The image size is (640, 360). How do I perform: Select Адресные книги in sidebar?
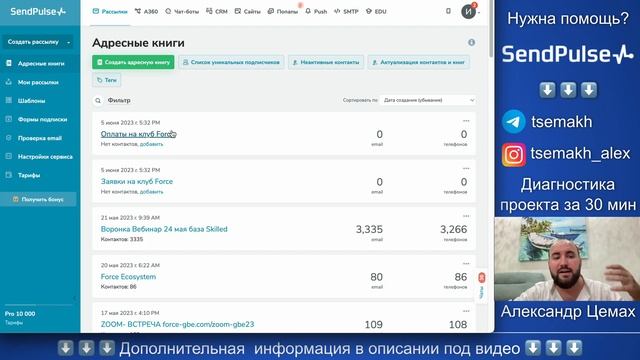click(41, 64)
